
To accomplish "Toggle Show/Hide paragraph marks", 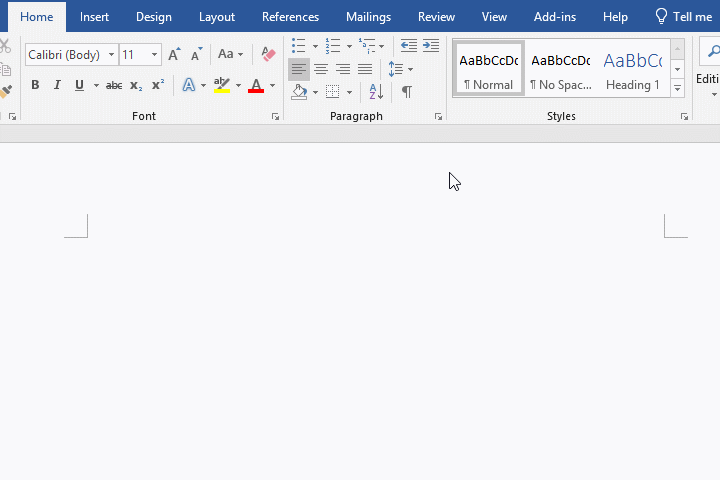I will click(x=406, y=92).
